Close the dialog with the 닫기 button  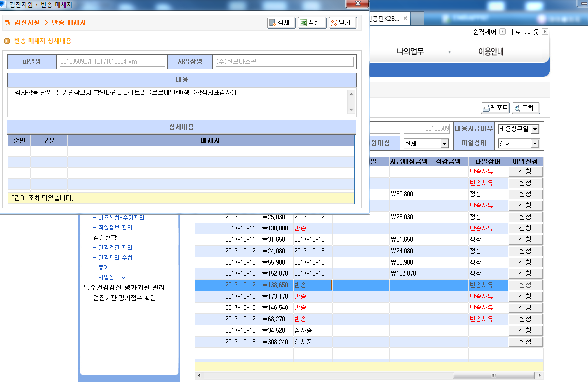[x=342, y=23]
